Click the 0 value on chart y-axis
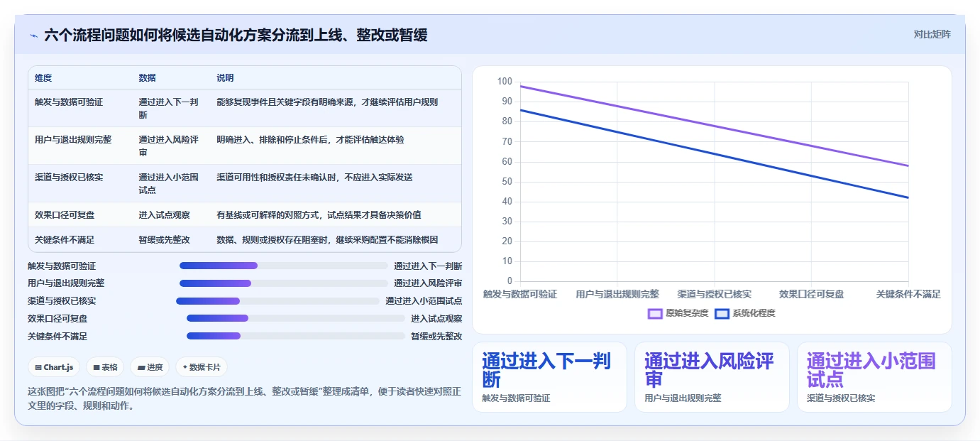This screenshot has height=441, width=980. tap(510, 281)
